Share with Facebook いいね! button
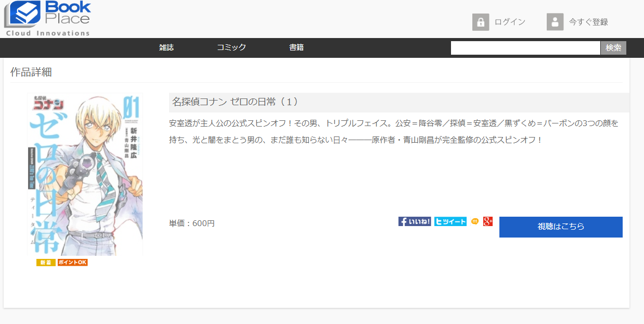The height and width of the screenshot is (324, 644). click(x=415, y=221)
